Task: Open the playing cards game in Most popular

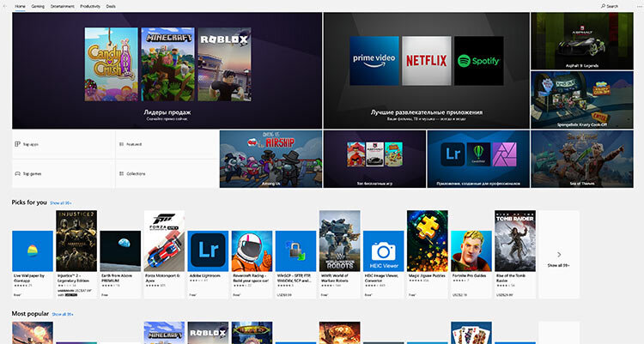Action: [x=471, y=333]
